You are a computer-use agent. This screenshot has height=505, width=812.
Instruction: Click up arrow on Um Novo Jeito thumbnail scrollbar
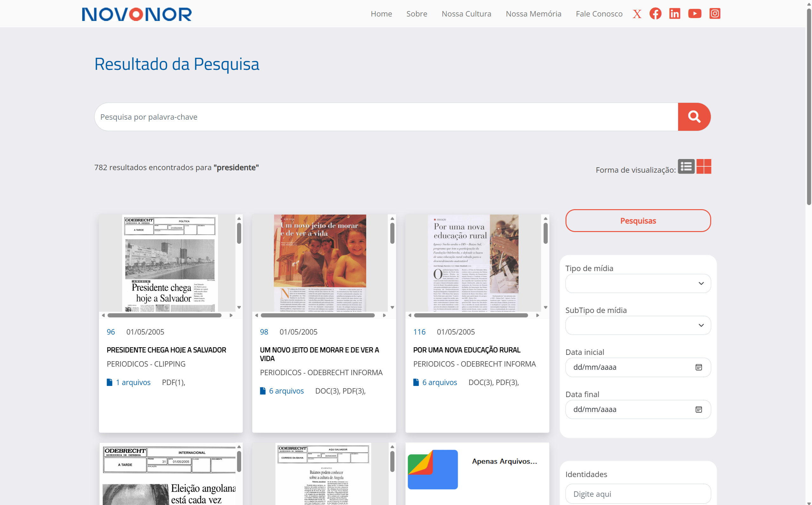click(392, 218)
